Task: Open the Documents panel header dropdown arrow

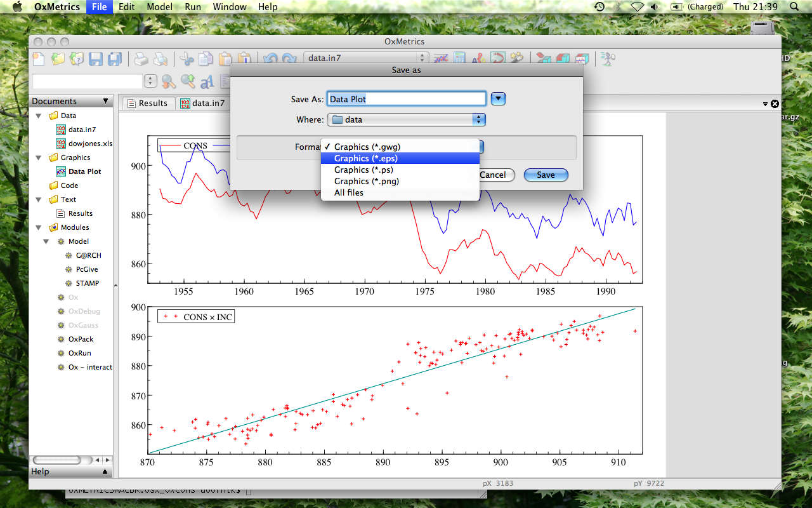Action: (106, 102)
